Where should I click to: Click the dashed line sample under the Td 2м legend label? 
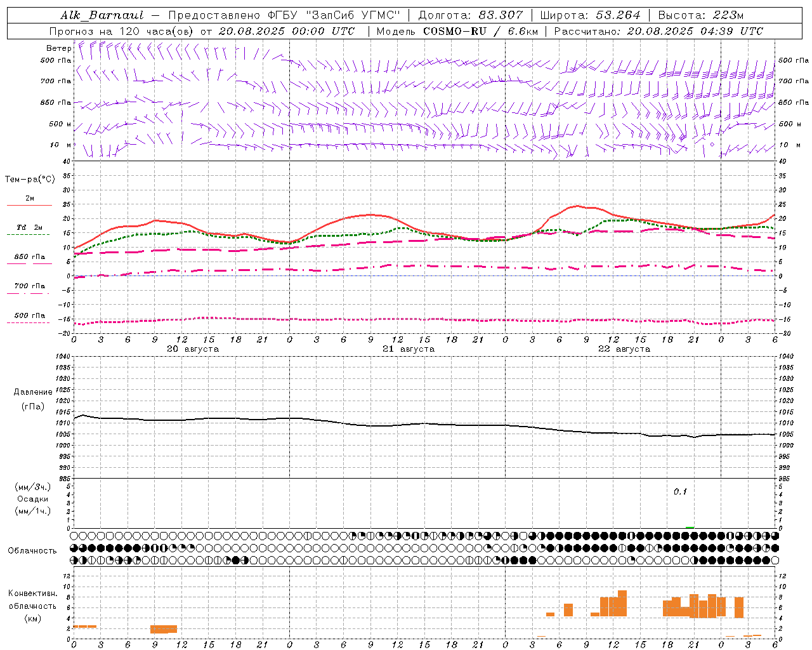coord(29,234)
